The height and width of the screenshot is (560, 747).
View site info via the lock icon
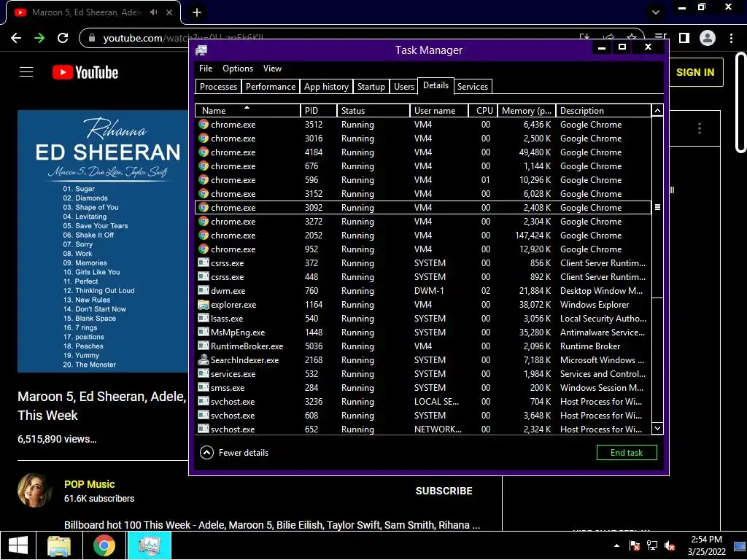(x=93, y=38)
